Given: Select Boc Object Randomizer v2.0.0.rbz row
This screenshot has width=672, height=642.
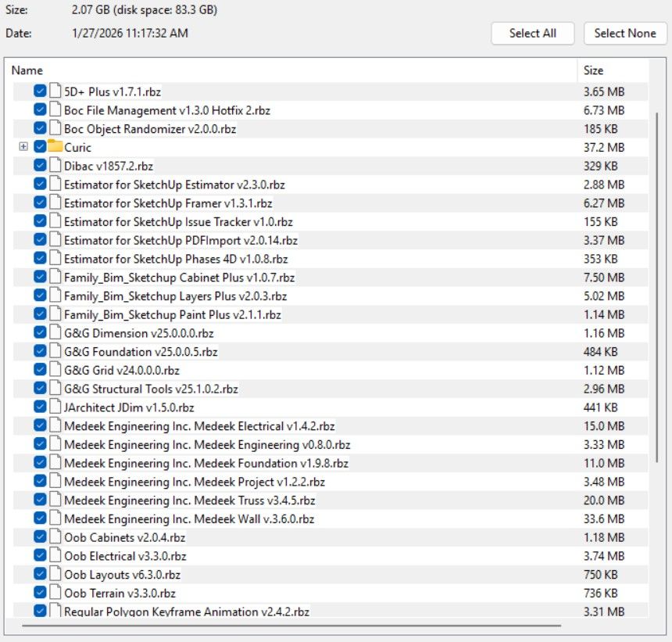Looking at the screenshot, I should tap(331, 129).
